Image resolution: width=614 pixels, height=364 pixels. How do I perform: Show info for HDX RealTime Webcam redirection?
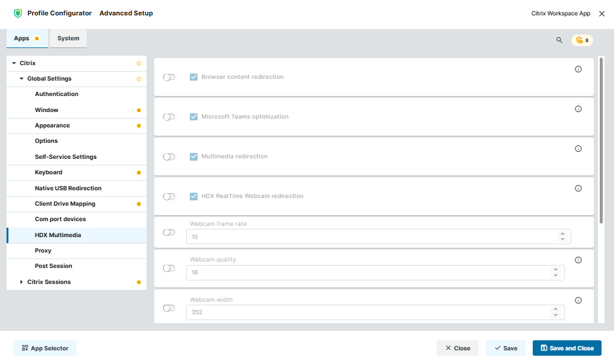[x=578, y=189]
